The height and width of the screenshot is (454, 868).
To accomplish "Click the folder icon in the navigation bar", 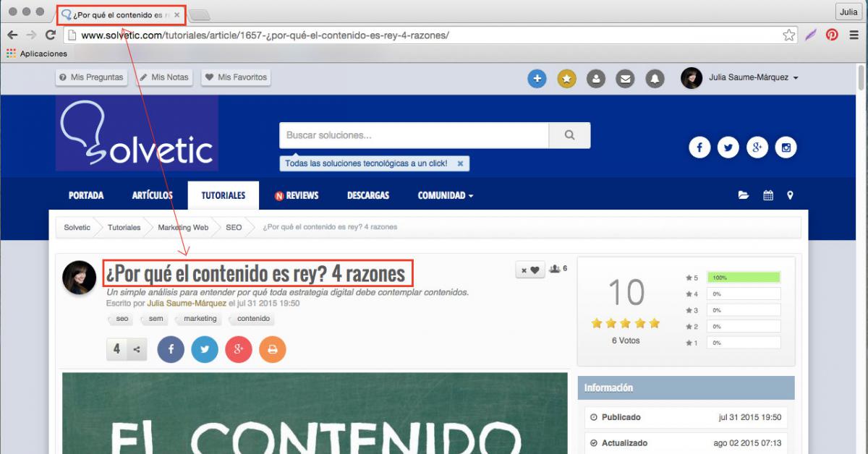I will [x=744, y=195].
